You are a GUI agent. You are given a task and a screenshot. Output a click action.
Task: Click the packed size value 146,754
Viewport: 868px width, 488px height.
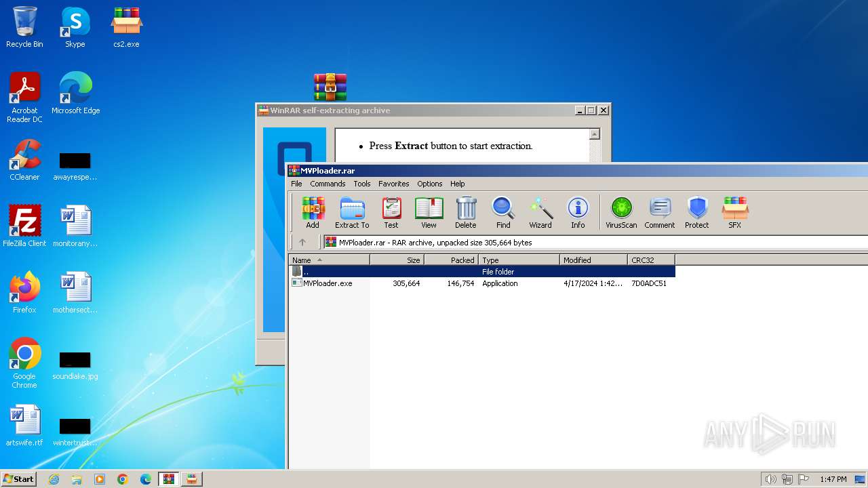pos(461,283)
